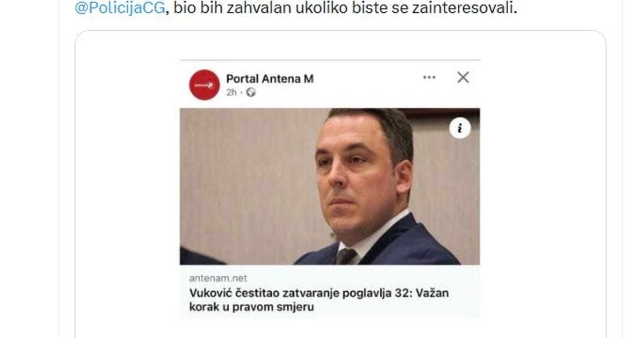The image size is (644, 338).
Task: Click the antenam.net domain label
Action: pos(218,278)
